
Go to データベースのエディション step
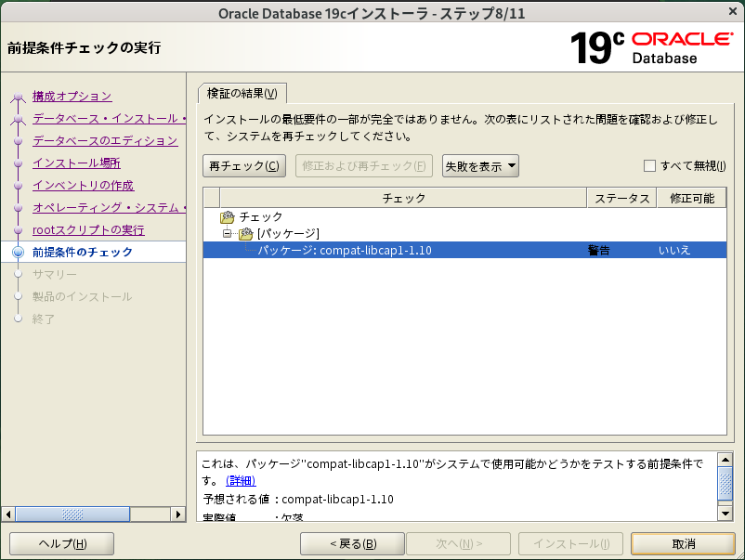pos(105,141)
